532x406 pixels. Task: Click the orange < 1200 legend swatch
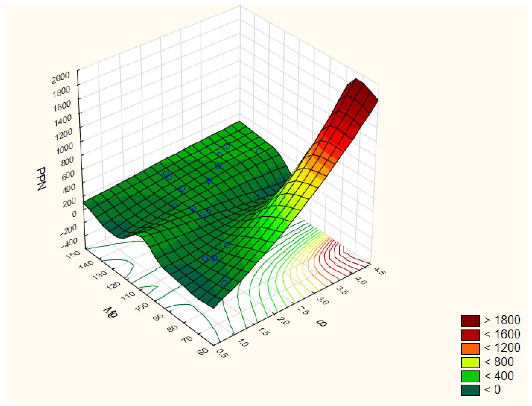pyautogui.click(x=470, y=349)
